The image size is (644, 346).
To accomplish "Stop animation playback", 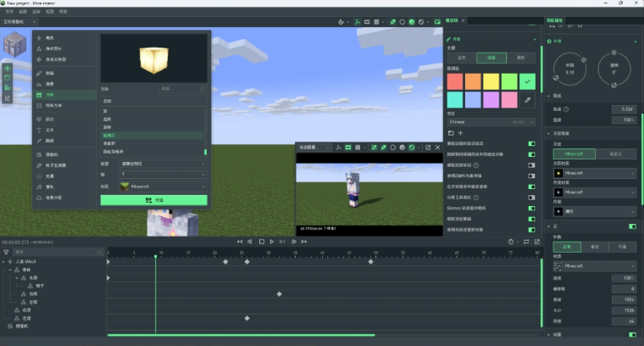I will point(262,242).
